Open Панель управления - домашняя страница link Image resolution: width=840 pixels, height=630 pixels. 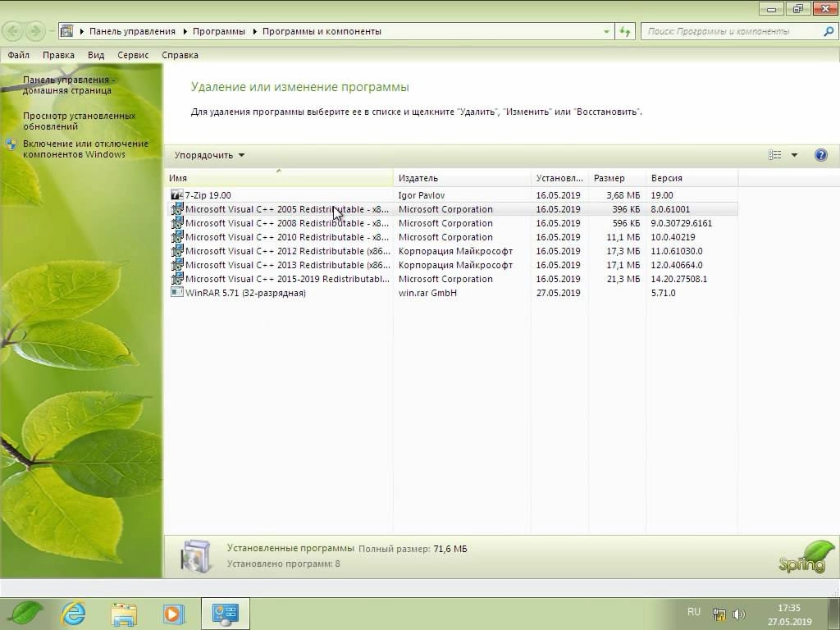69,85
